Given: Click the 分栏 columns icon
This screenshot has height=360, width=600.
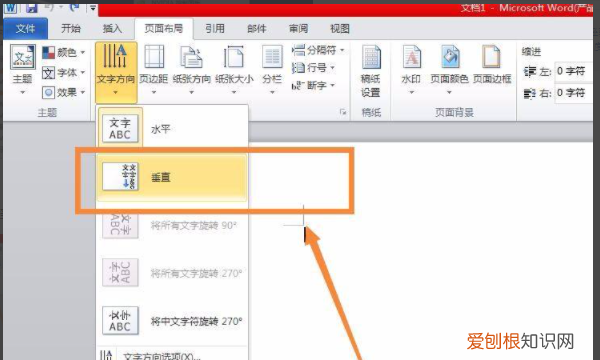Looking at the screenshot, I should (272, 57).
